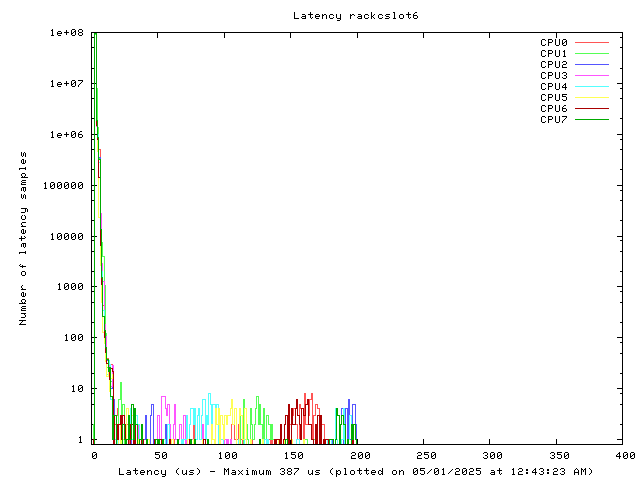Click the x-axis label "150"

click(293, 456)
